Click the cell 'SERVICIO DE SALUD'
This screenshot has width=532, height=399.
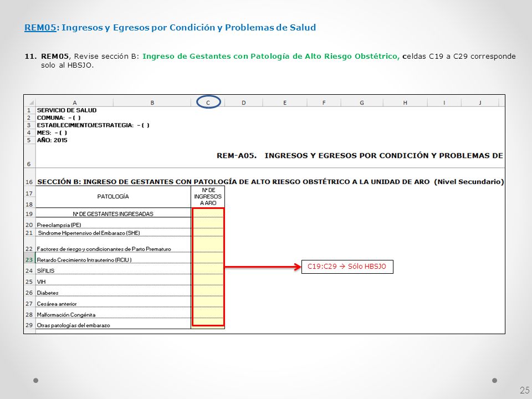66,110
